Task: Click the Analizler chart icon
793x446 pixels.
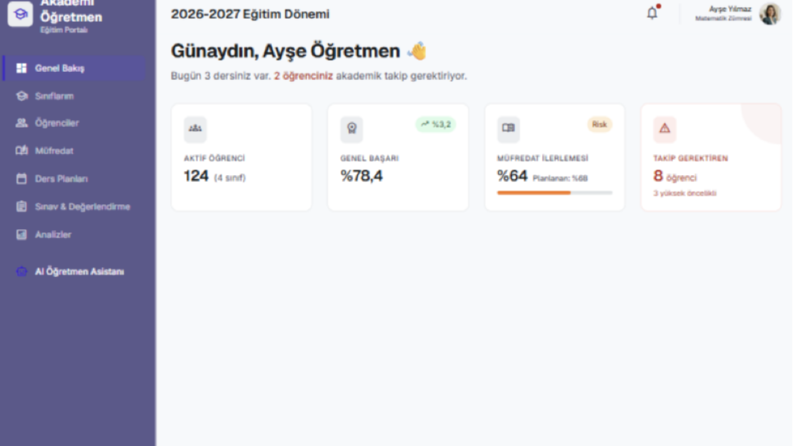Action: coord(21,235)
